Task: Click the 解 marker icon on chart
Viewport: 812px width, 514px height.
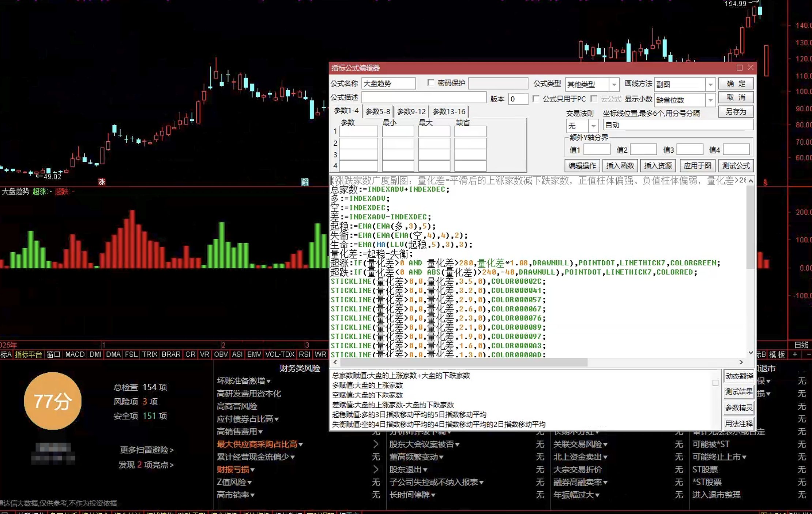Action: pyautogui.click(x=305, y=182)
